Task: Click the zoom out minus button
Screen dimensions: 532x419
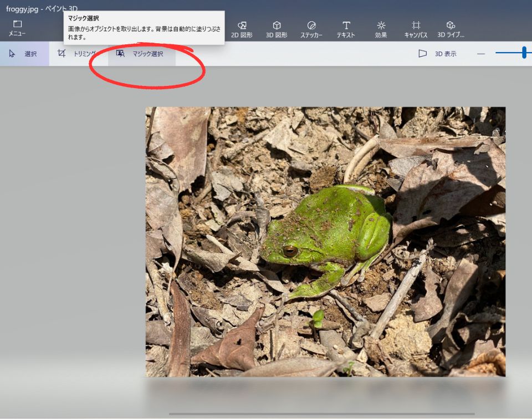Action: [481, 54]
